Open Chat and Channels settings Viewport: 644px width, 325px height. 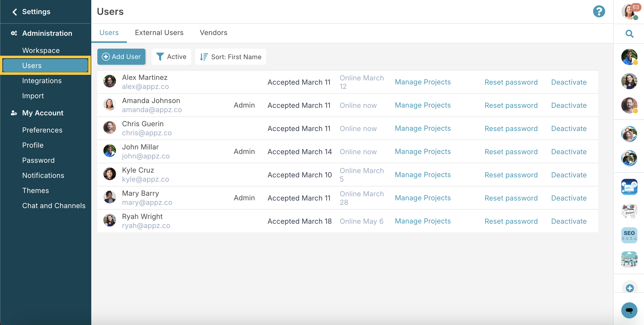(x=54, y=206)
